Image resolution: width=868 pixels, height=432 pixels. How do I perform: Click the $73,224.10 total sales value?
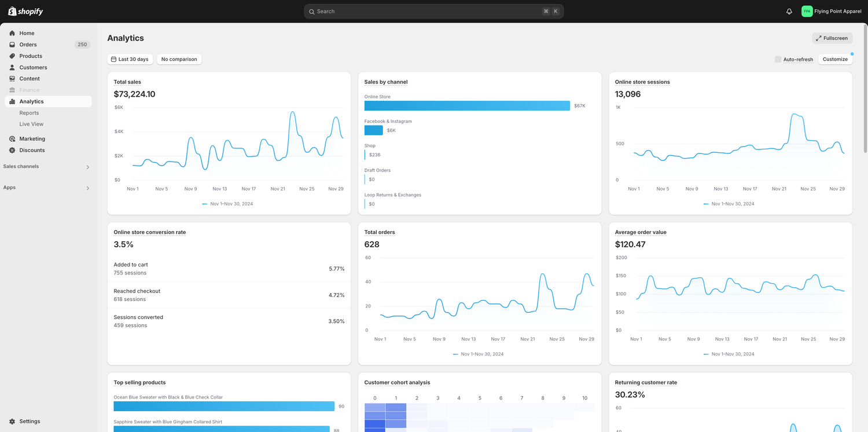click(134, 94)
